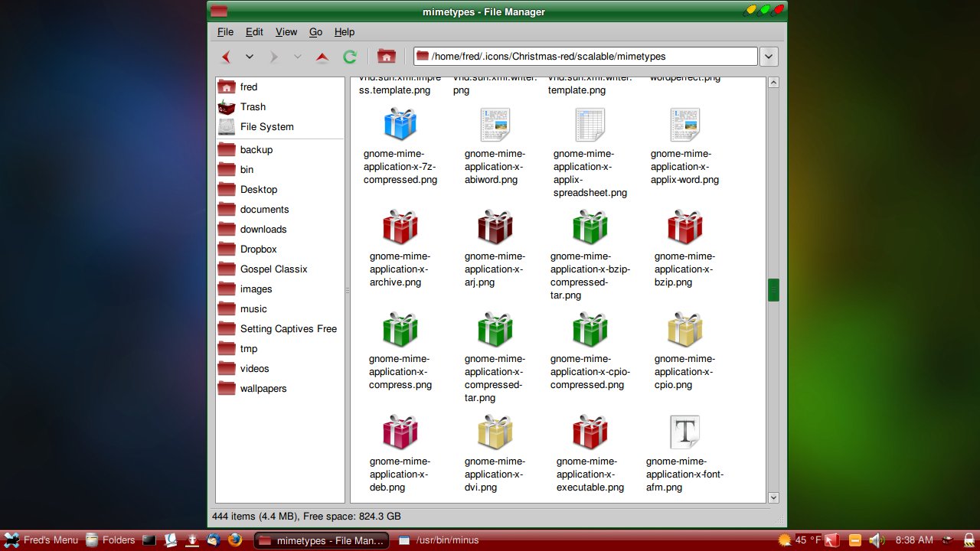Click the lock screen padlock icon
Image resolution: width=980 pixels, height=551 pixels.
point(970,540)
